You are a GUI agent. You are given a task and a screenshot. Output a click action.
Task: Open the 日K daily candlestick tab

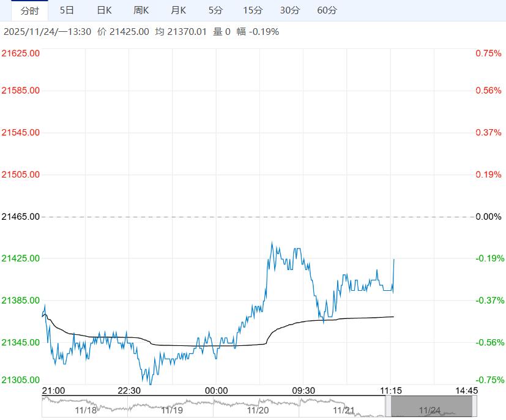104,10
